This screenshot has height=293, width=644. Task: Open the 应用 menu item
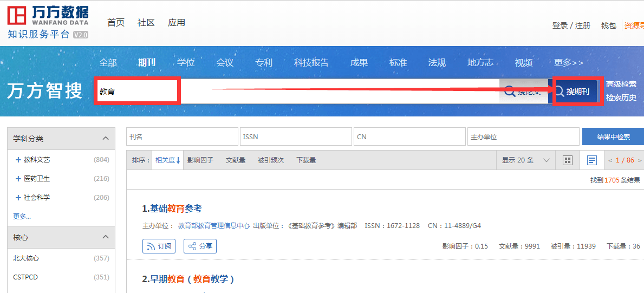176,23
